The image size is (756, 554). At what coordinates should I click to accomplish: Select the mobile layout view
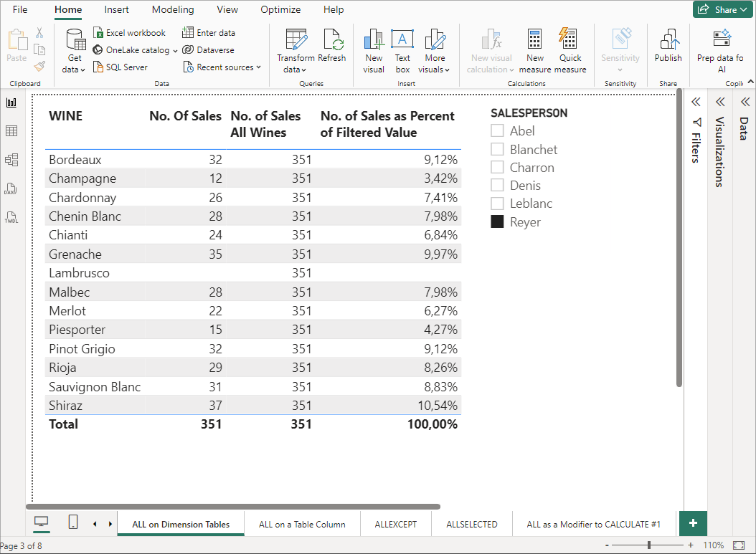click(x=73, y=522)
